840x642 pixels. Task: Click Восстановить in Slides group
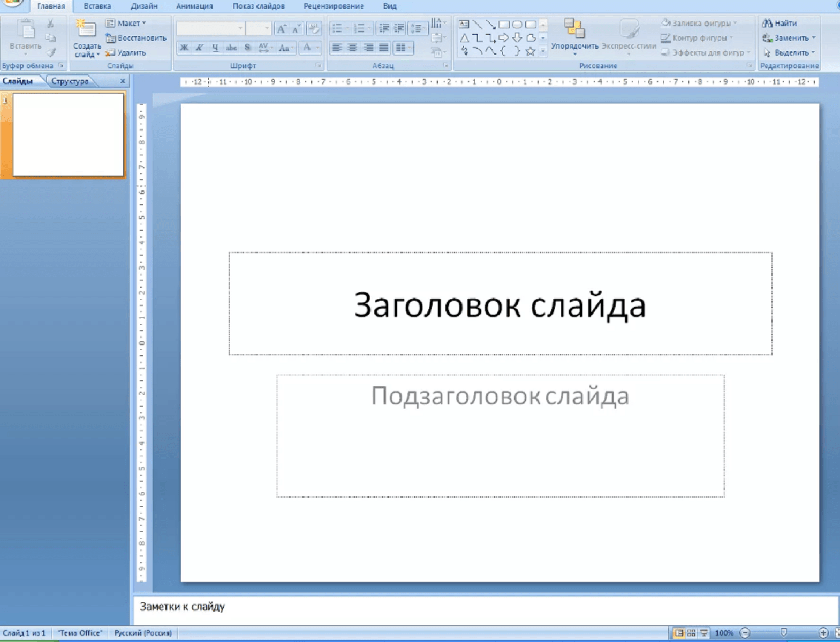[137, 38]
